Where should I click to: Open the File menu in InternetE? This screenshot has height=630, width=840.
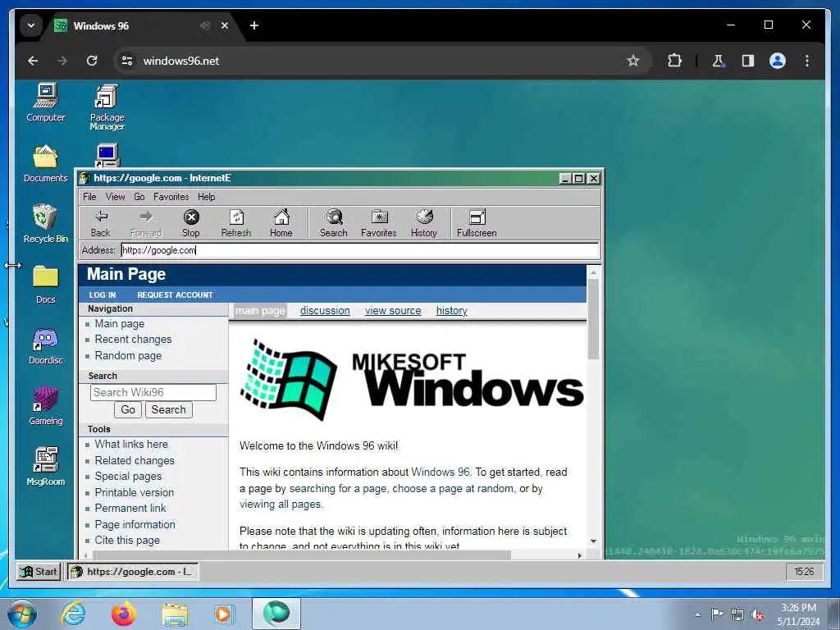(x=89, y=197)
